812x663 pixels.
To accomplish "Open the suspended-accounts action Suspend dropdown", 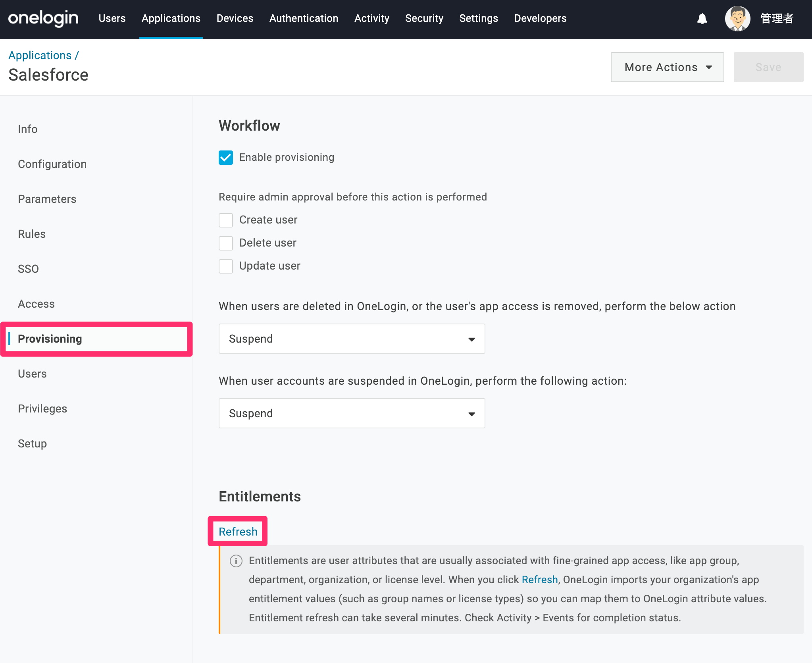I will click(x=352, y=413).
